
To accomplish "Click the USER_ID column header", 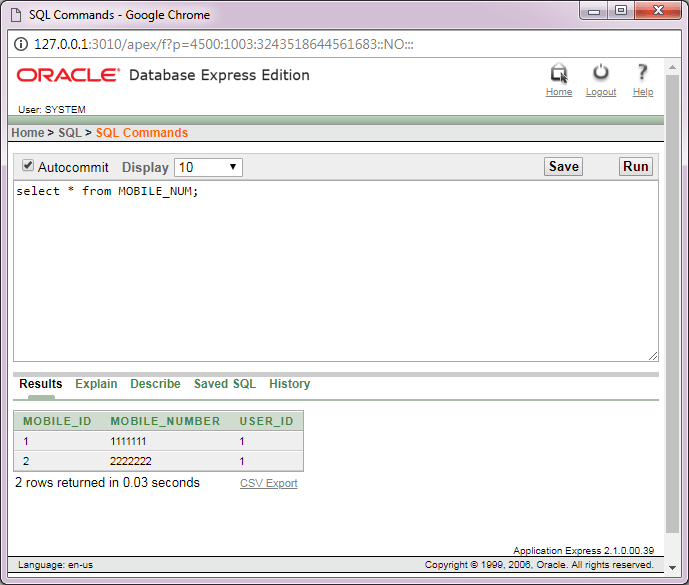I will [x=266, y=421].
